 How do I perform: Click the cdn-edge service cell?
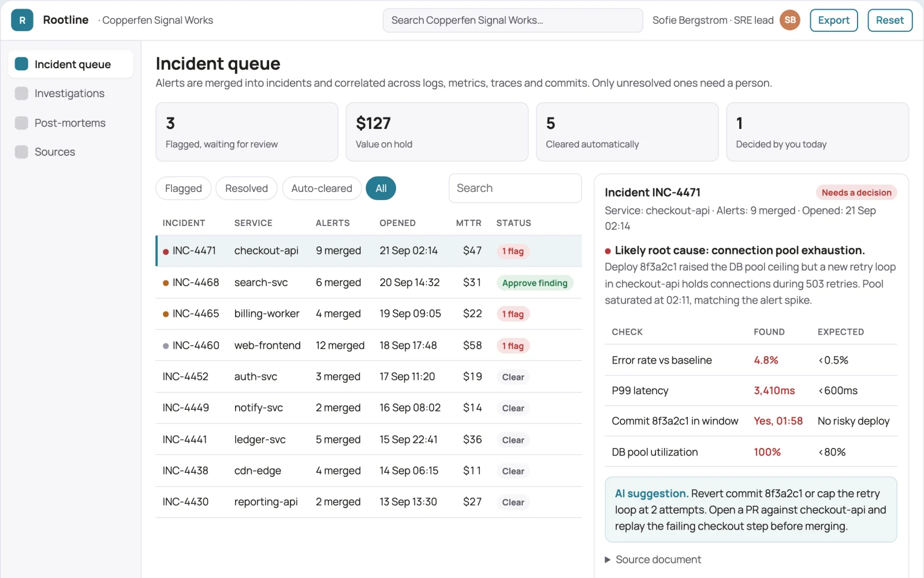(258, 470)
